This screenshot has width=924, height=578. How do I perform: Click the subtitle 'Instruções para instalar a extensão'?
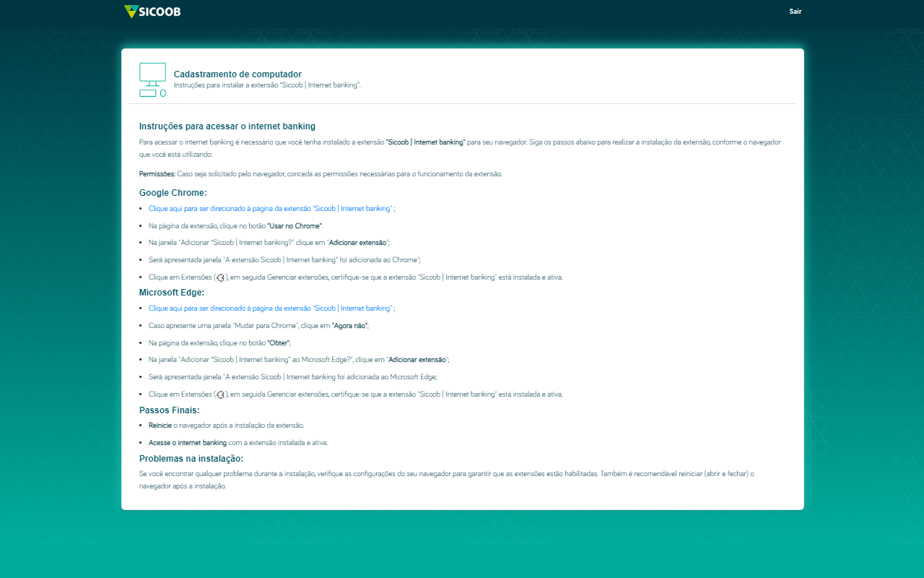(267, 85)
